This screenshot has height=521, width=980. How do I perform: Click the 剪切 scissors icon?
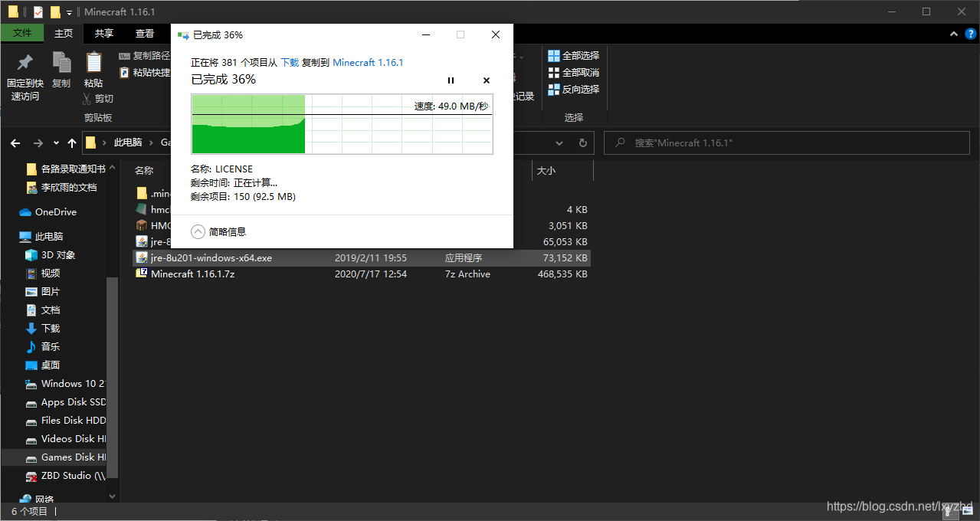pyautogui.click(x=89, y=99)
